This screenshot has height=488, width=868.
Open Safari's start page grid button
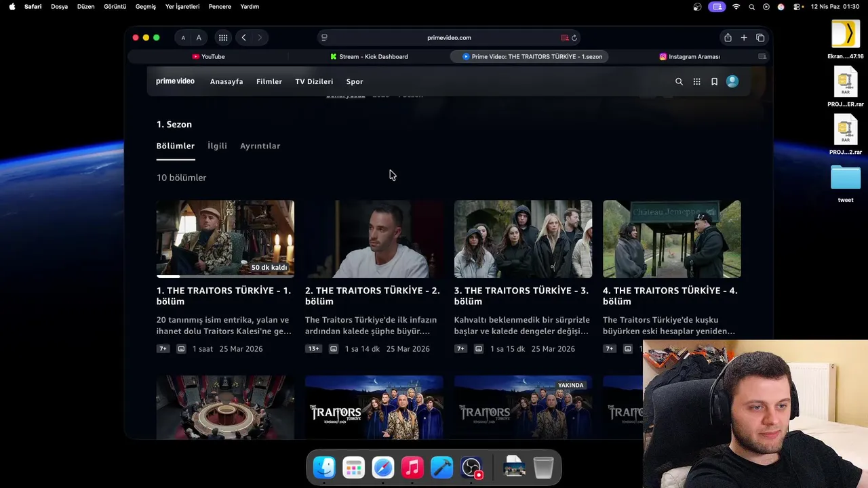pos(222,38)
